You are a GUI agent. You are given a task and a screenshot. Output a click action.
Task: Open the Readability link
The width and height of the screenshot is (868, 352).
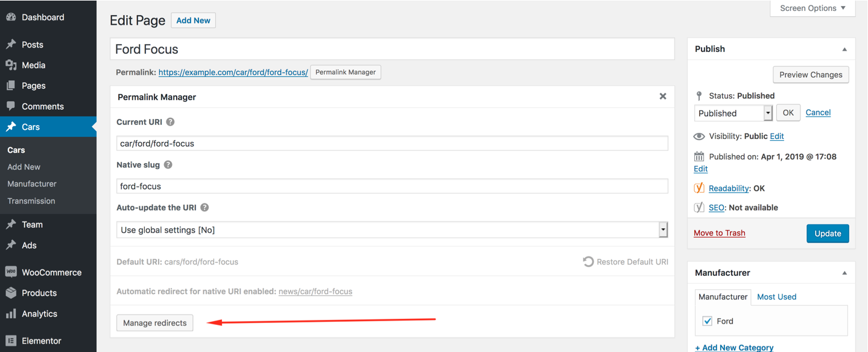(x=729, y=188)
